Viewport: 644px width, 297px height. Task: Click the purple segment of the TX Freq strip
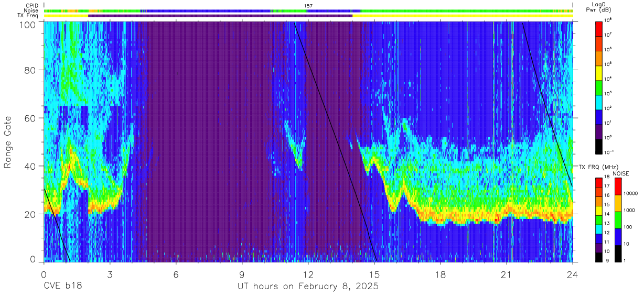click(x=220, y=16)
